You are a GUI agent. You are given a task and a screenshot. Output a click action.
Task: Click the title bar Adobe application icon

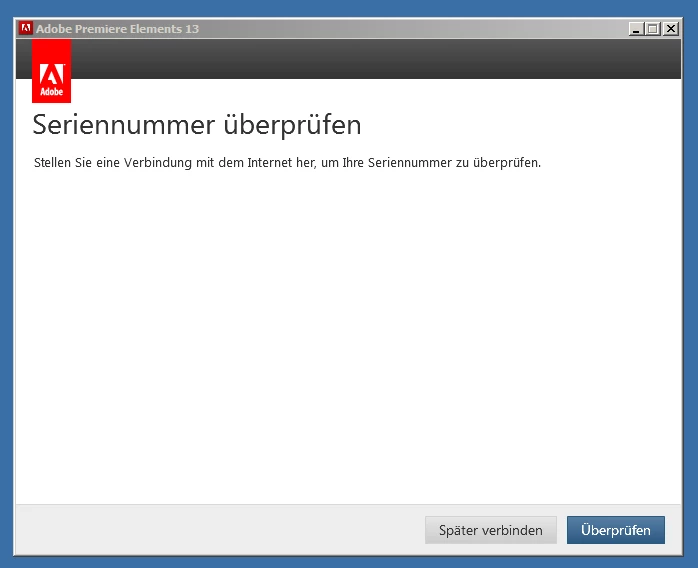(26, 28)
